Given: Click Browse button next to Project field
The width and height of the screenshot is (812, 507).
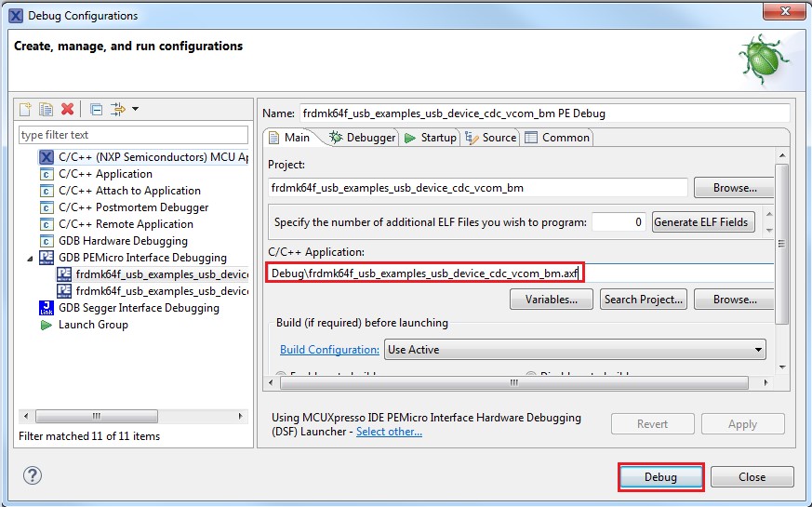Looking at the screenshot, I should (x=734, y=188).
